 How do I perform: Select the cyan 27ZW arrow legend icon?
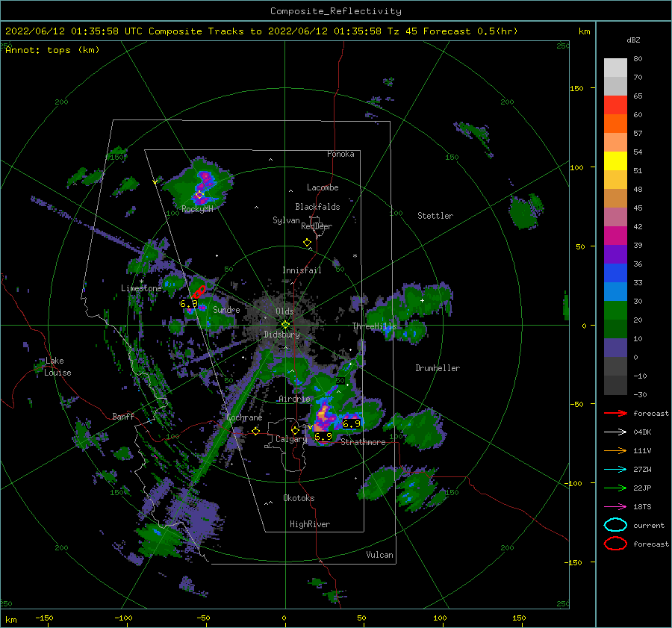pyautogui.click(x=615, y=470)
